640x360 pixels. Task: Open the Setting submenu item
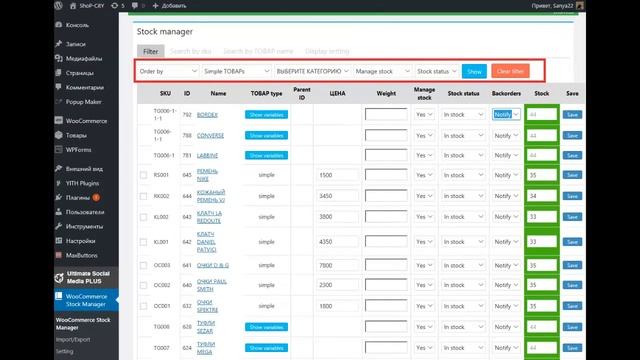(x=64, y=351)
